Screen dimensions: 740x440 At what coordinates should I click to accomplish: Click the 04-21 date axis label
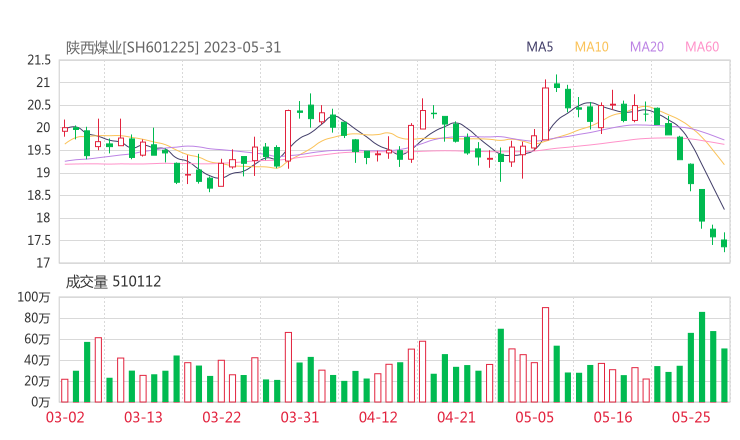point(456,417)
